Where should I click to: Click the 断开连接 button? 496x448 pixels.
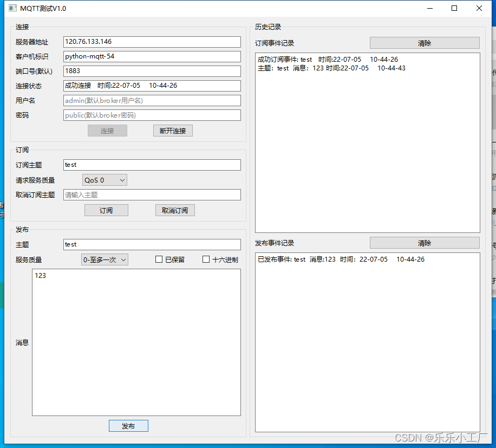tap(173, 131)
